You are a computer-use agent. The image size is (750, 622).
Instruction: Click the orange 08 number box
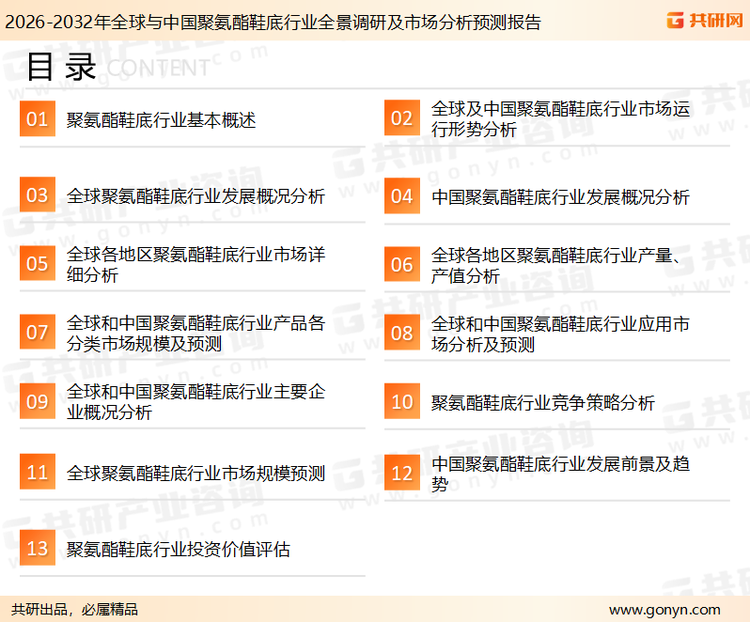[x=402, y=333]
